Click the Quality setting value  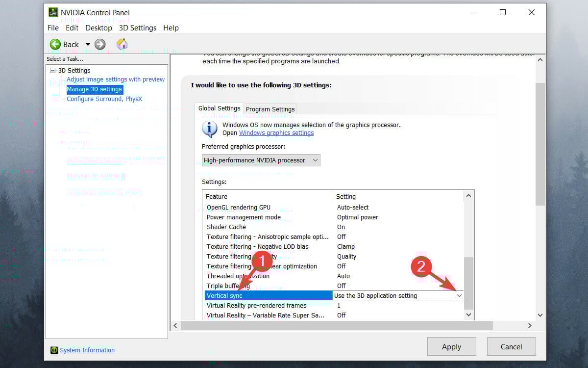(x=347, y=257)
